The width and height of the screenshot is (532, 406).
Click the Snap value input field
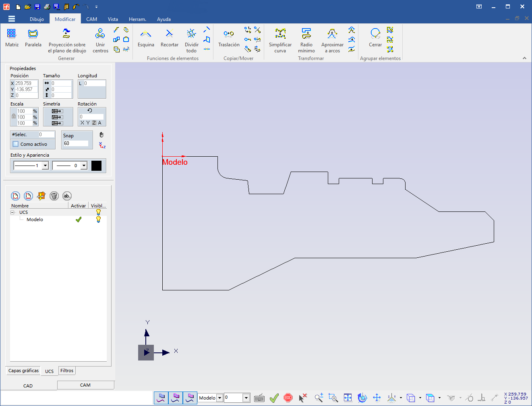pyautogui.click(x=76, y=143)
